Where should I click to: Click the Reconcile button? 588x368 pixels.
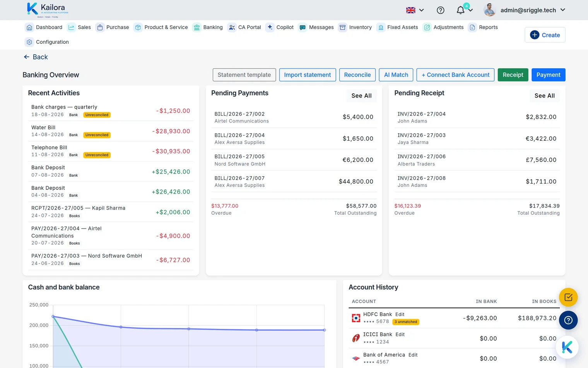click(357, 75)
